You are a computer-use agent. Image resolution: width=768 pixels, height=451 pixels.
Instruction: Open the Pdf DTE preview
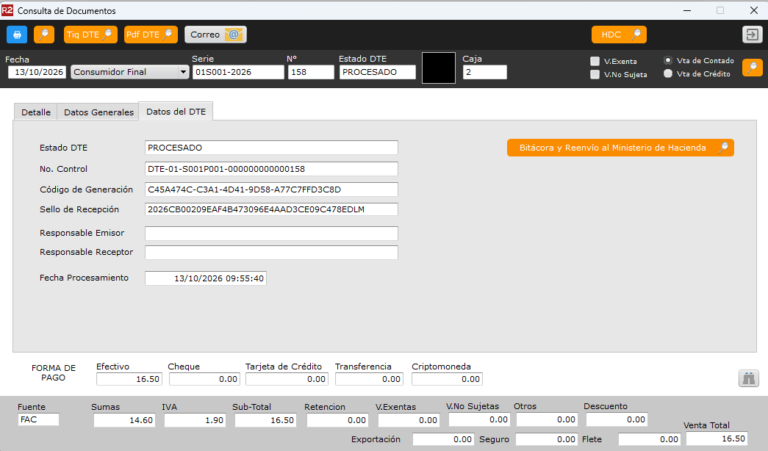pos(151,35)
